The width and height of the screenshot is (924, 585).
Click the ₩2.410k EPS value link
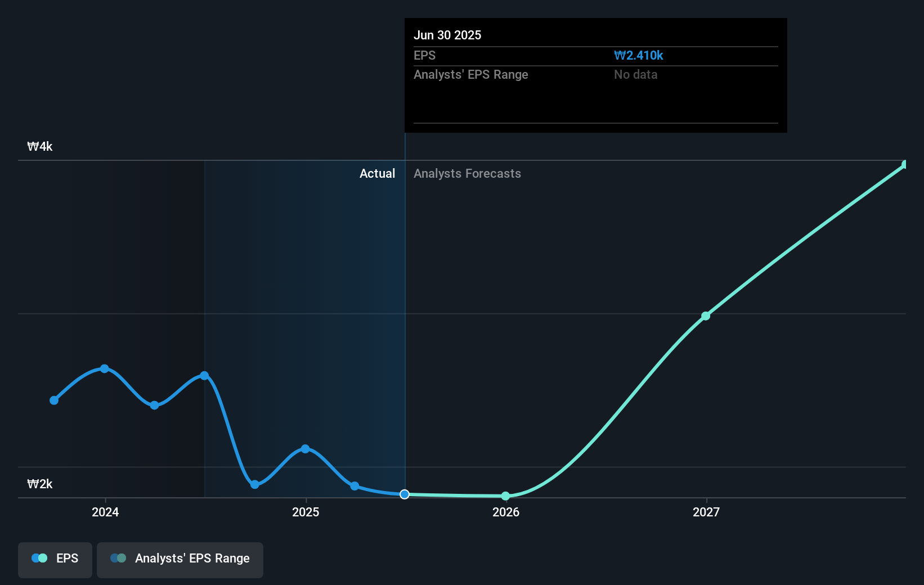click(639, 55)
